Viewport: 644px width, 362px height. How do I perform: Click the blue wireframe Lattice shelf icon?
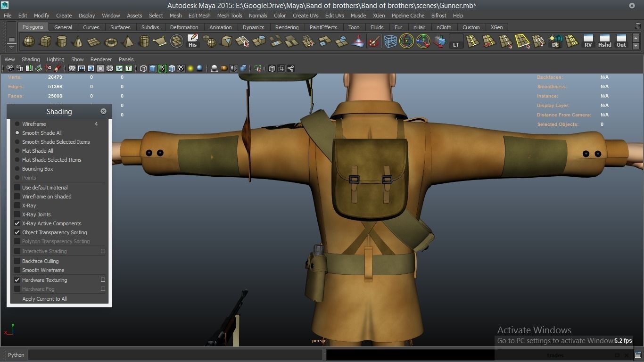tap(390, 41)
